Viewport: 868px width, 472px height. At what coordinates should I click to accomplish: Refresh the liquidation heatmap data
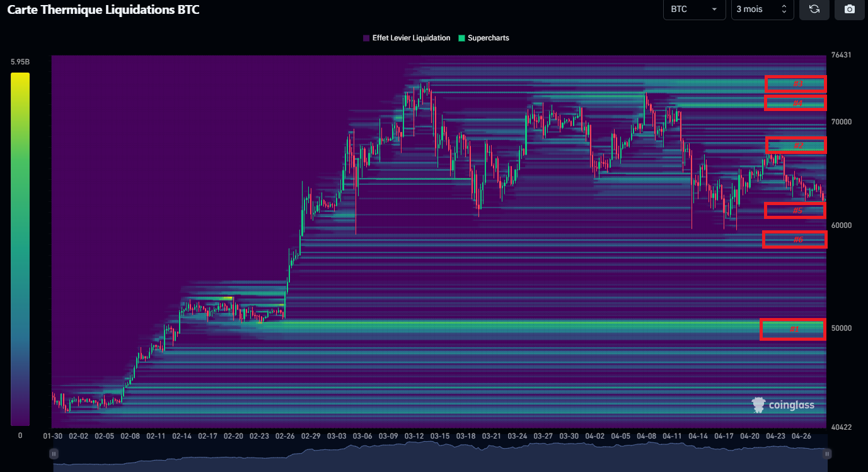click(x=814, y=9)
